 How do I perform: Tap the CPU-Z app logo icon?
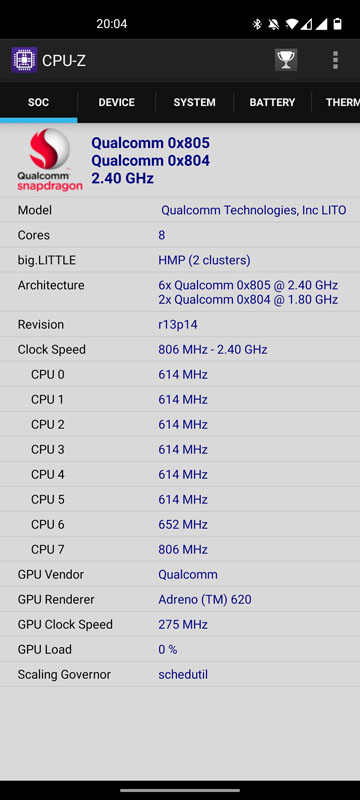pyautogui.click(x=24, y=60)
